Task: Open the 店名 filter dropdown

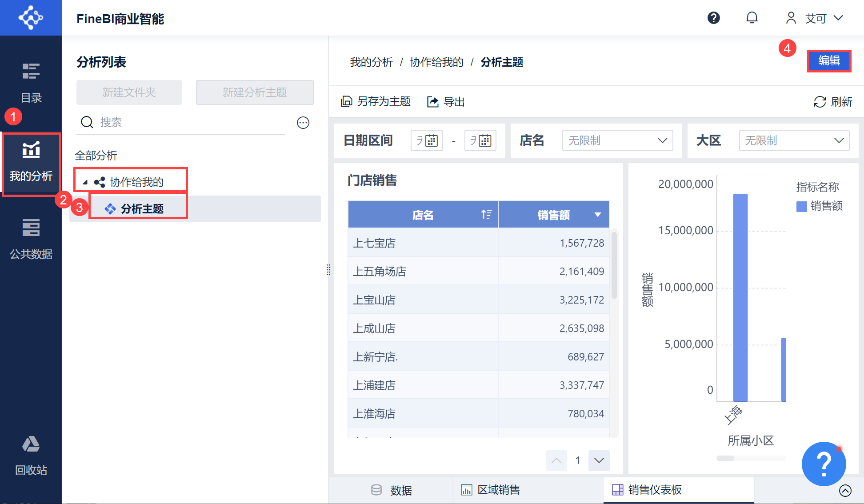Action: tap(617, 141)
